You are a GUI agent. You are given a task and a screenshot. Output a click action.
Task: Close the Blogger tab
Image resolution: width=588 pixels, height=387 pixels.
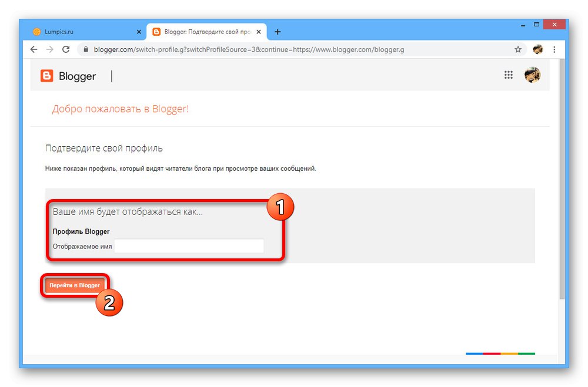pos(258,32)
